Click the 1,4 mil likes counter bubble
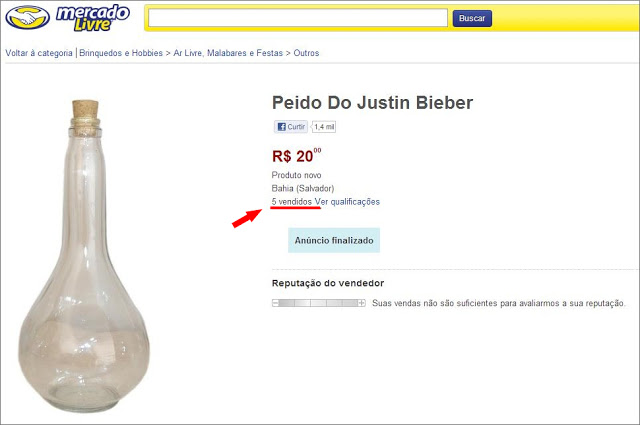 [x=324, y=127]
